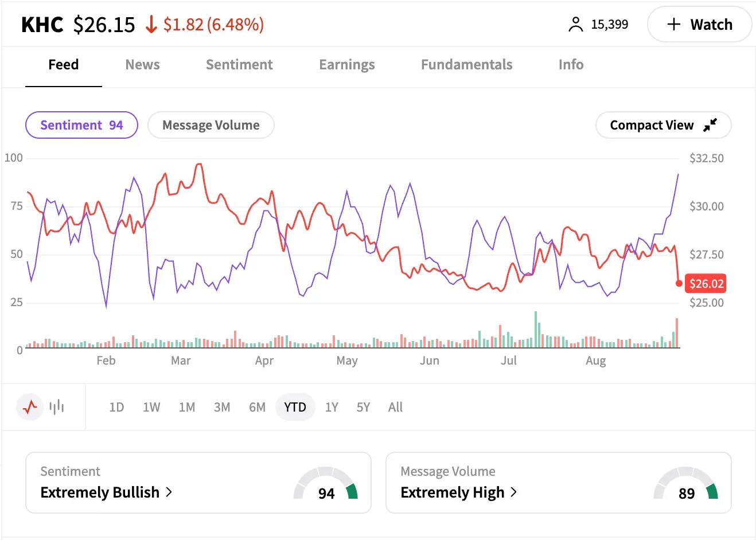Open the Info tab
The width and height of the screenshot is (756, 540).
point(571,65)
